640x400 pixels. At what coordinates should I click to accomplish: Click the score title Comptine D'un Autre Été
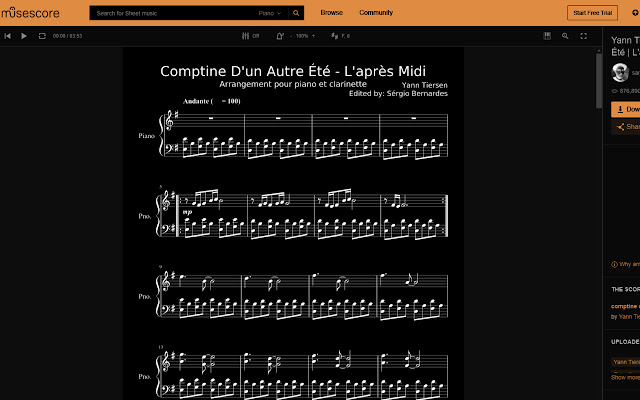[293, 71]
